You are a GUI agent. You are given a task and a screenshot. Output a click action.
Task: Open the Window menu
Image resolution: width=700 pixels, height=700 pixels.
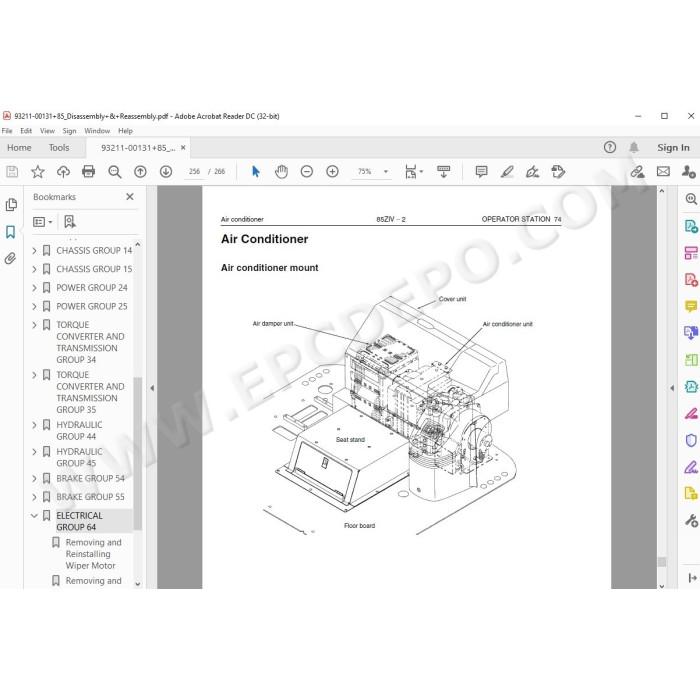pos(97,131)
